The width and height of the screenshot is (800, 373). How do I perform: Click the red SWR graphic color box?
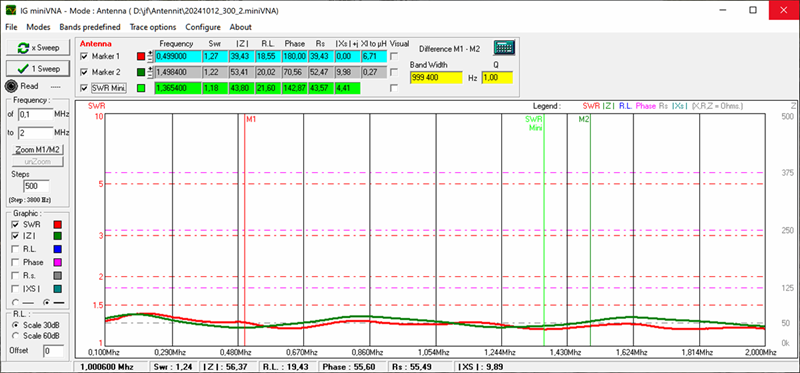[x=58, y=224]
